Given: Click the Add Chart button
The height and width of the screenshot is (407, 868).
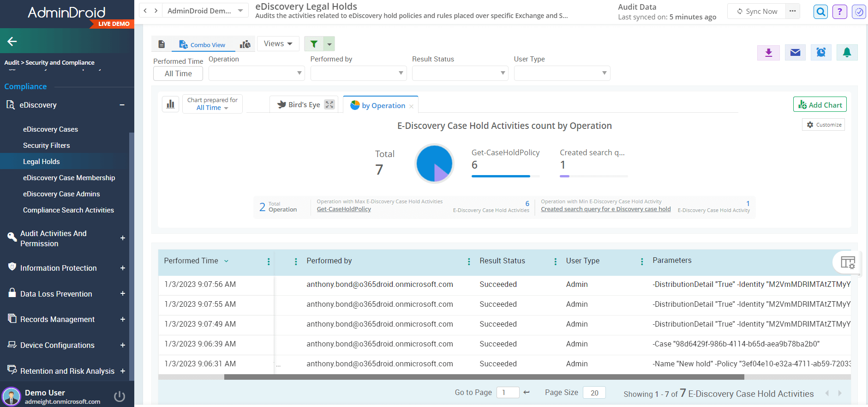Looking at the screenshot, I should [820, 105].
